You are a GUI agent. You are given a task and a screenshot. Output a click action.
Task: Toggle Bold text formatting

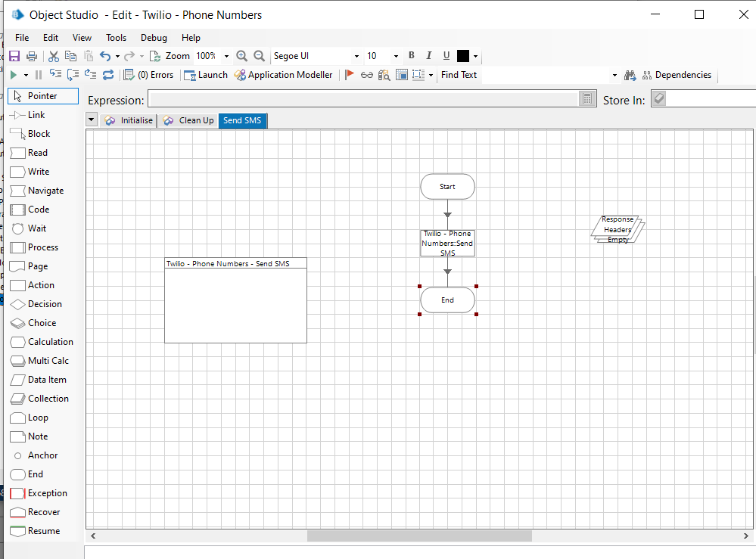(x=412, y=55)
